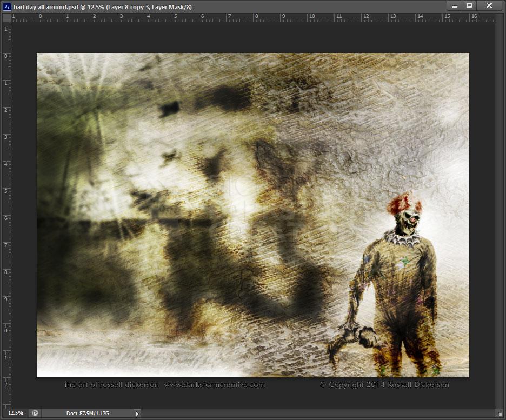Minimize the bad day all around.psd window
Image resolution: width=506 pixels, height=420 pixels.
click(455, 6)
